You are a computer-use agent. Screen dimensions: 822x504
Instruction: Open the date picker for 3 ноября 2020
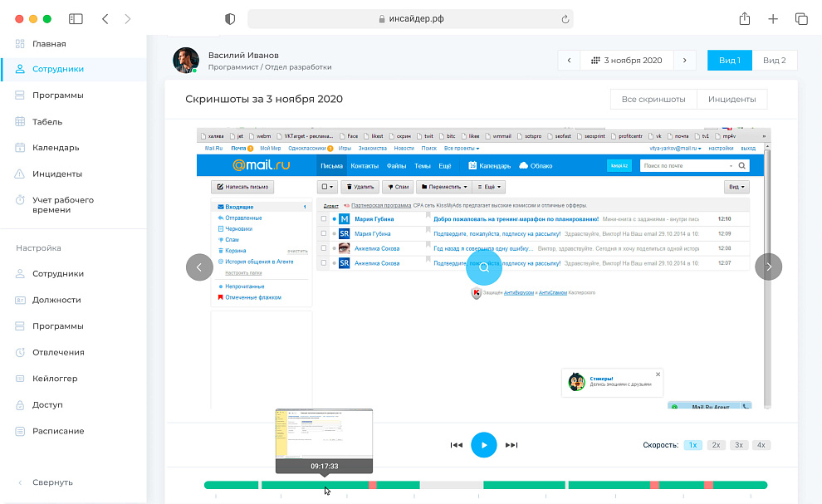626,61
